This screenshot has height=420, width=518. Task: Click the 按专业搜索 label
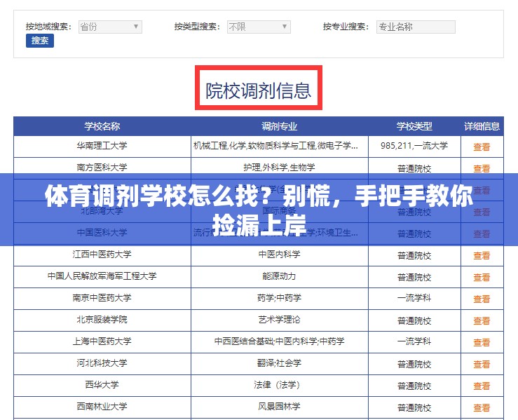tap(346, 27)
